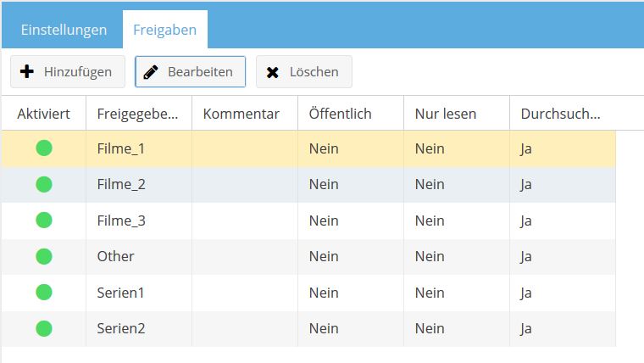Click the pencil icon on Bearbeiten

[x=151, y=72]
